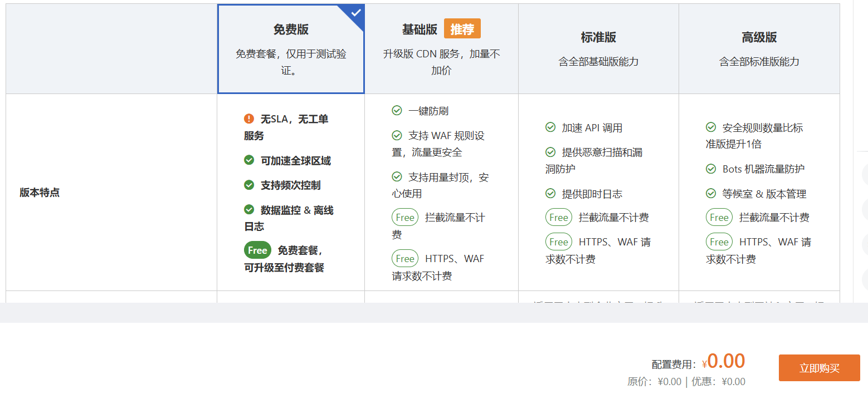Select the 高级版 plan card
868x394 pixels.
pos(759,47)
